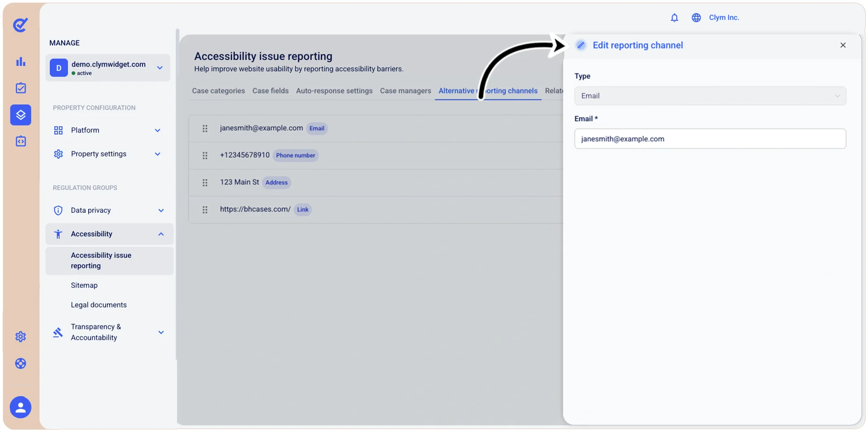Expand the Platform section
Screen dimensions: 868x432
(108, 130)
